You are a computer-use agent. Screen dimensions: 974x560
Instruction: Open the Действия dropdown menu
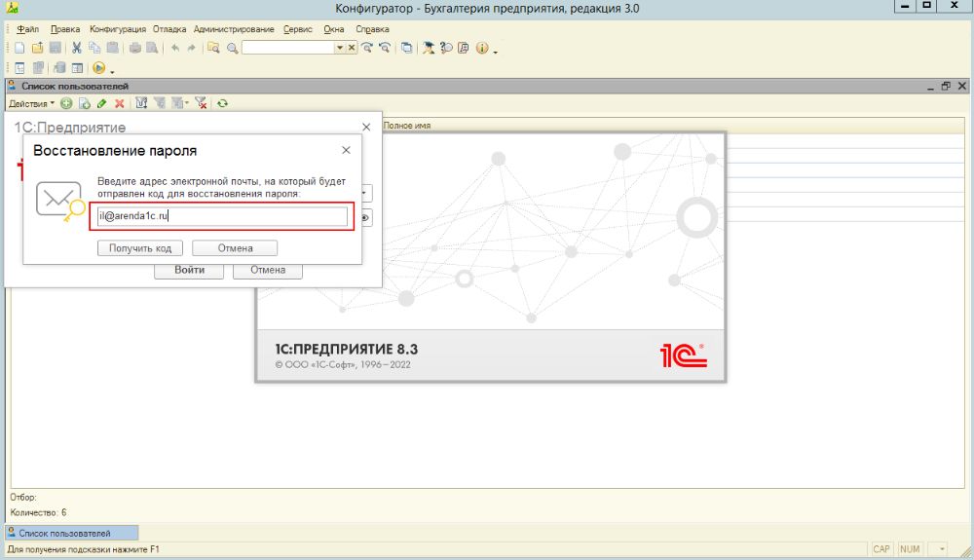click(x=31, y=103)
